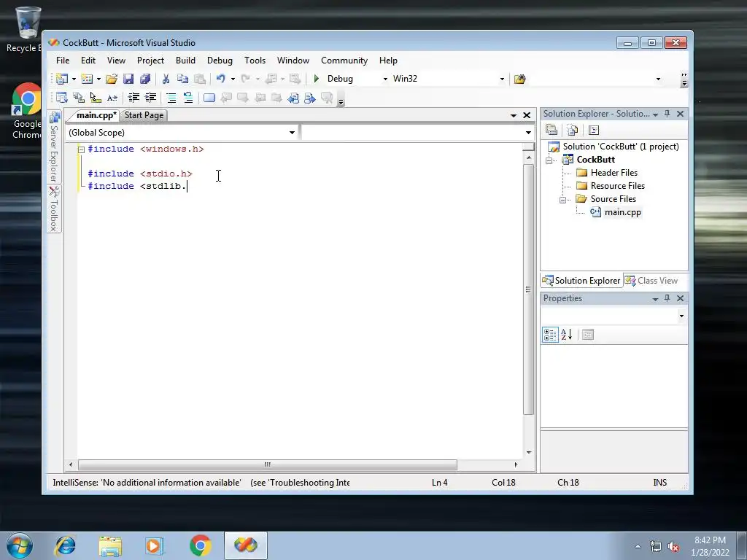The height and width of the screenshot is (560, 747).
Task: Open the Toolbox side tab
Action: pyautogui.click(x=54, y=209)
